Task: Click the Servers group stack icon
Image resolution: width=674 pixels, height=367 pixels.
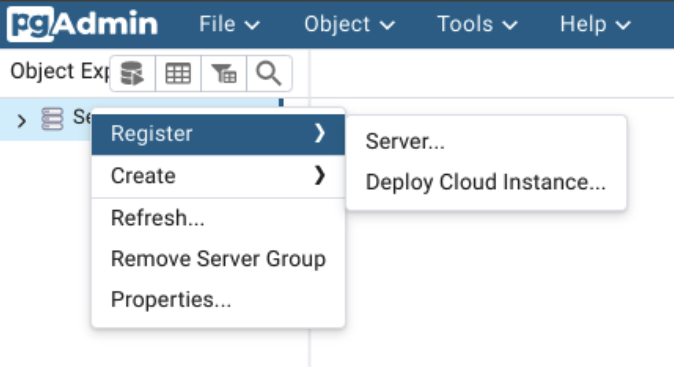Action: point(52,119)
